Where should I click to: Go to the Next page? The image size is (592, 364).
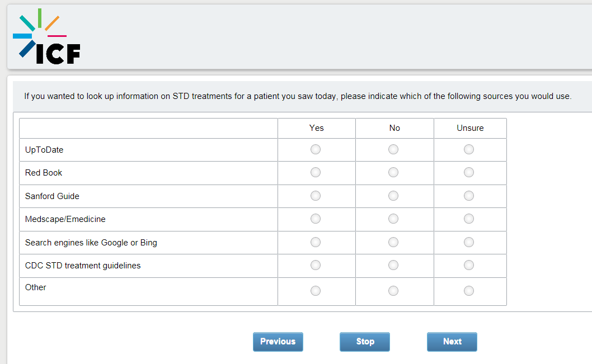tap(452, 342)
